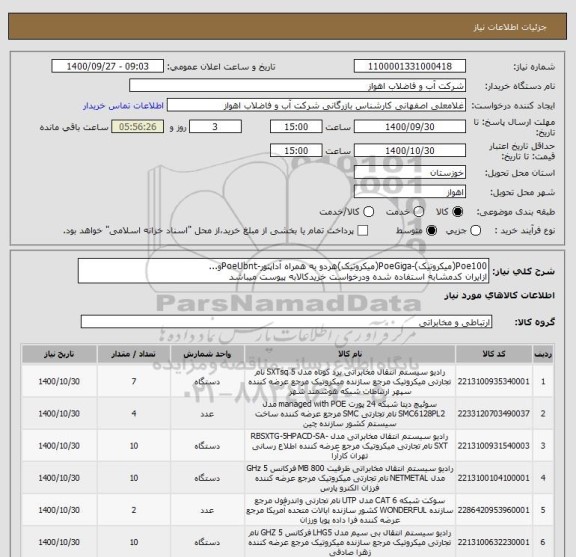Click the کد کالا column header
This screenshot has height=557, width=576.
494,354
